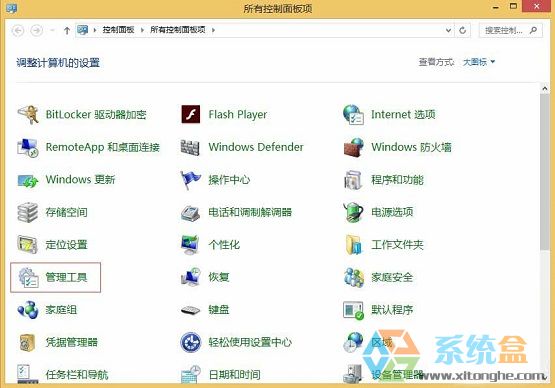The image size is (555, 388).
Task: Expand the chevron after 控制面板 breadcrumb
Action: pos(142,30)
